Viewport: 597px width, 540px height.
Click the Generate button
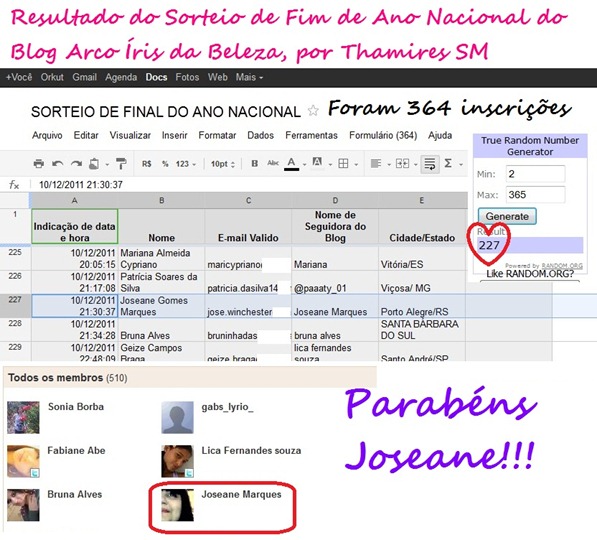(507, 216)
